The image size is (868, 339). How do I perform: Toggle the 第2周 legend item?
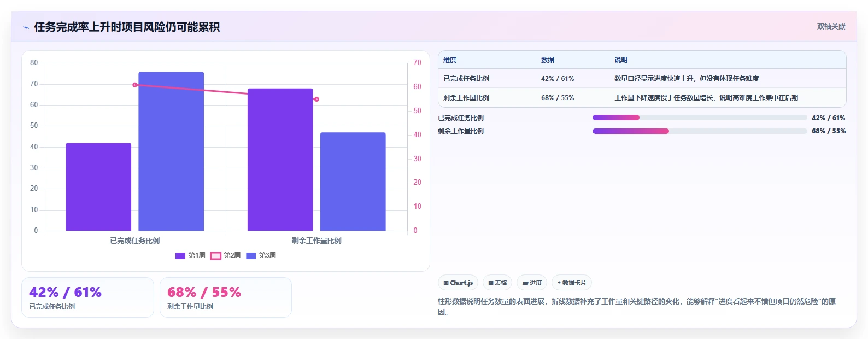point(226,255)
